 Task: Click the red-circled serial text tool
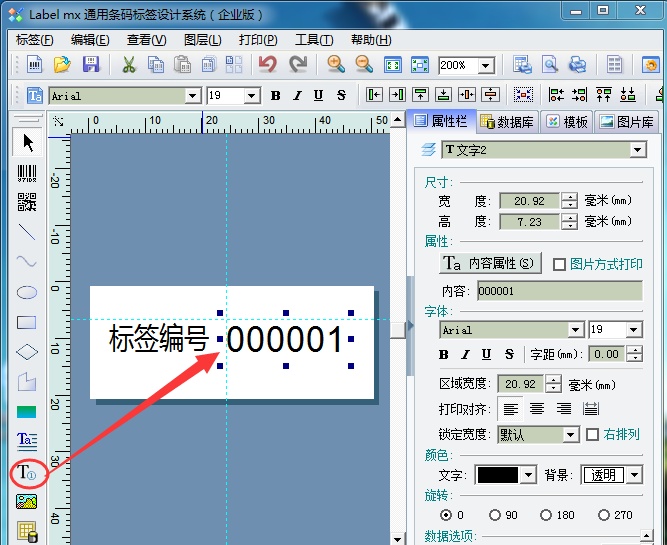pos(27,472)
